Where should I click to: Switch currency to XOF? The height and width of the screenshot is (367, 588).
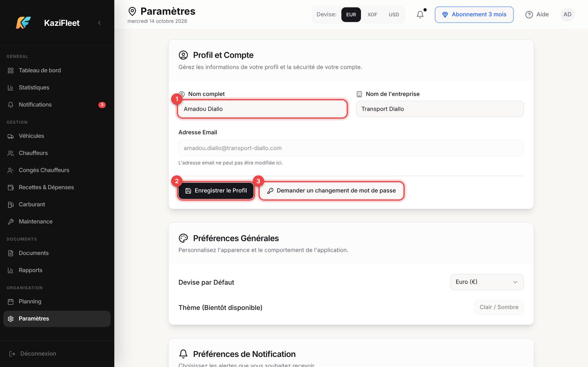(372, 14)
